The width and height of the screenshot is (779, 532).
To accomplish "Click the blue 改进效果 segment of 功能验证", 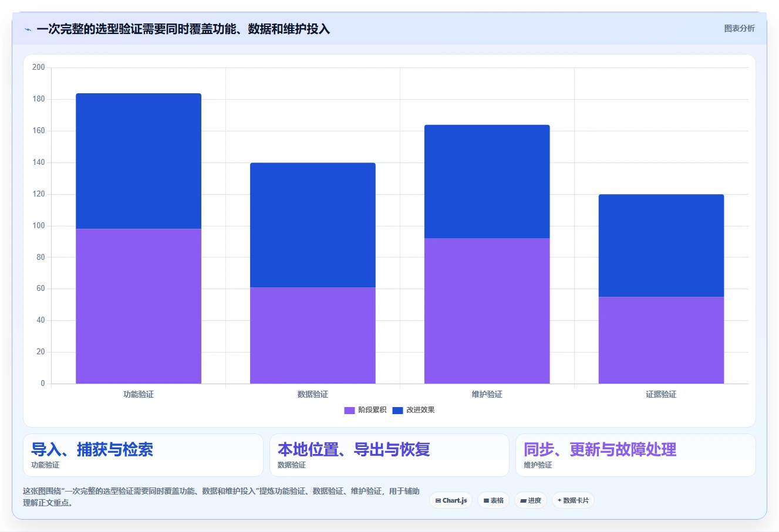I will point(139,161).
